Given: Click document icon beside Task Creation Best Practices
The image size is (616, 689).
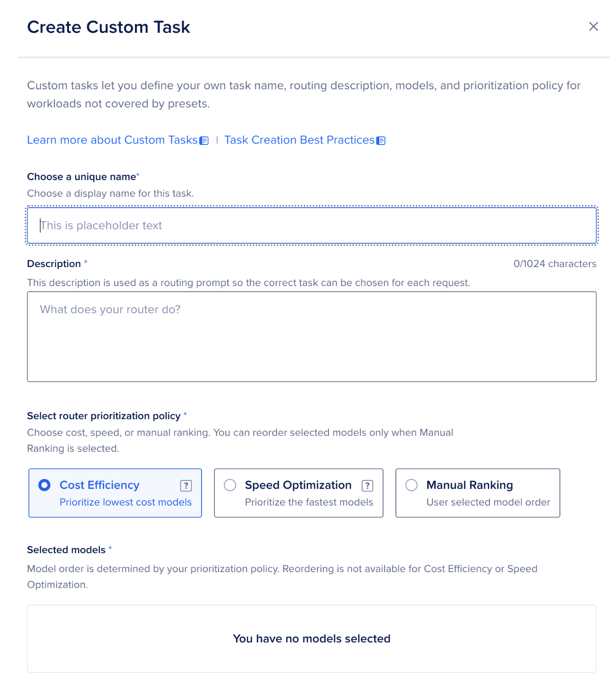Looking at the screenshot, I should (x=381, y=141).
